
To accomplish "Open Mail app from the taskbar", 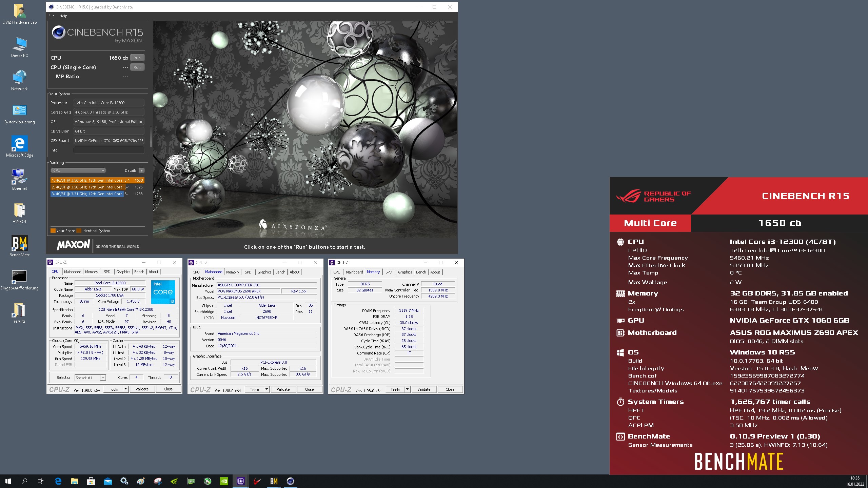I will pos(107,481).
